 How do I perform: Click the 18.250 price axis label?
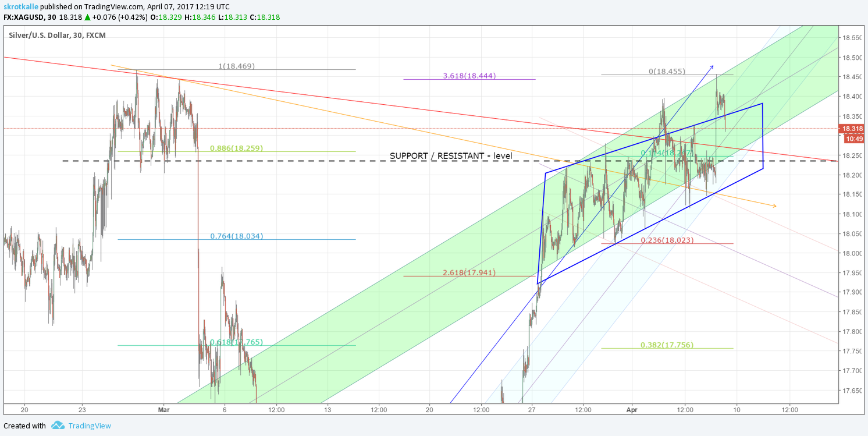coord(852,155)
